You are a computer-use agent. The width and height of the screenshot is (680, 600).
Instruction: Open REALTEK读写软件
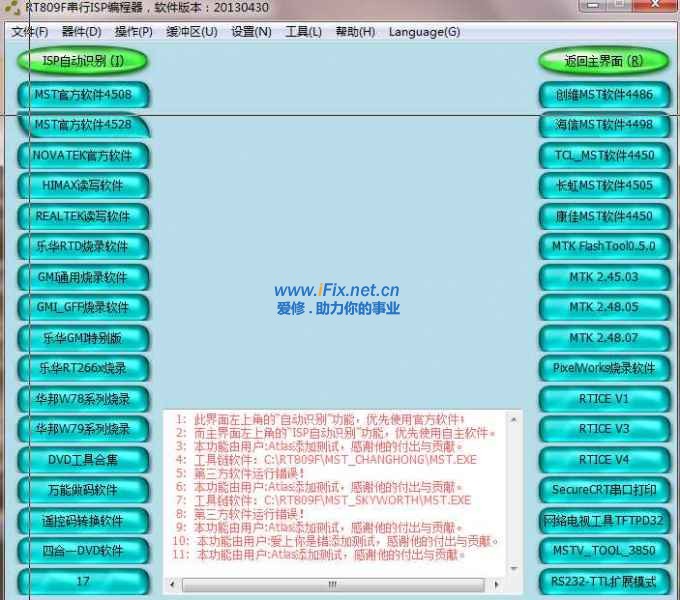point(83,216)
